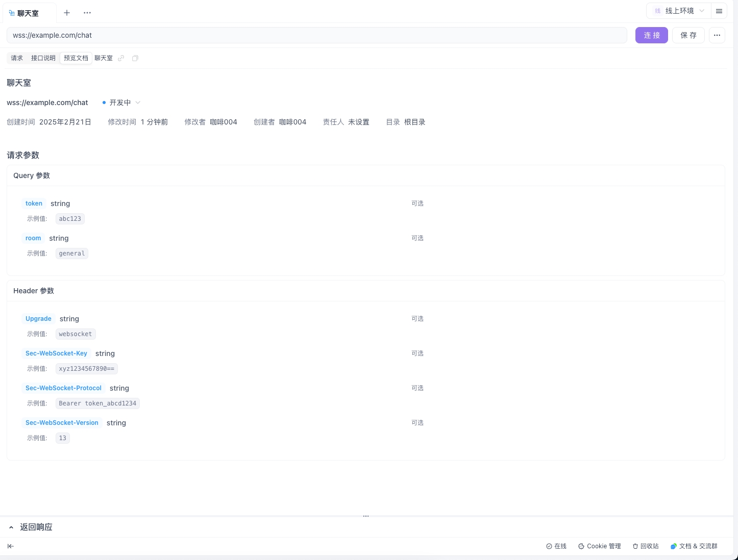Open 文档 & 交流群
The image size is (738, 560).
[x=694, y=546]
